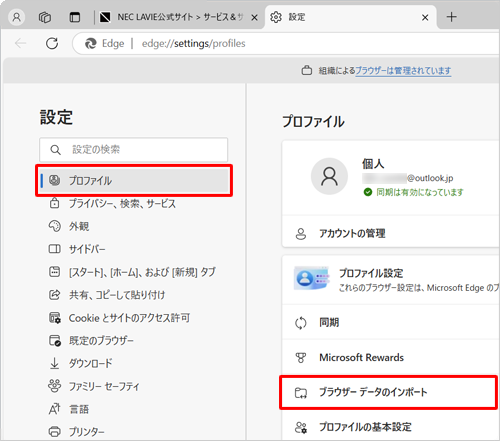Click the browser back arrow
Viewport: 500px width, 441px height.
(x=20, y=43)
